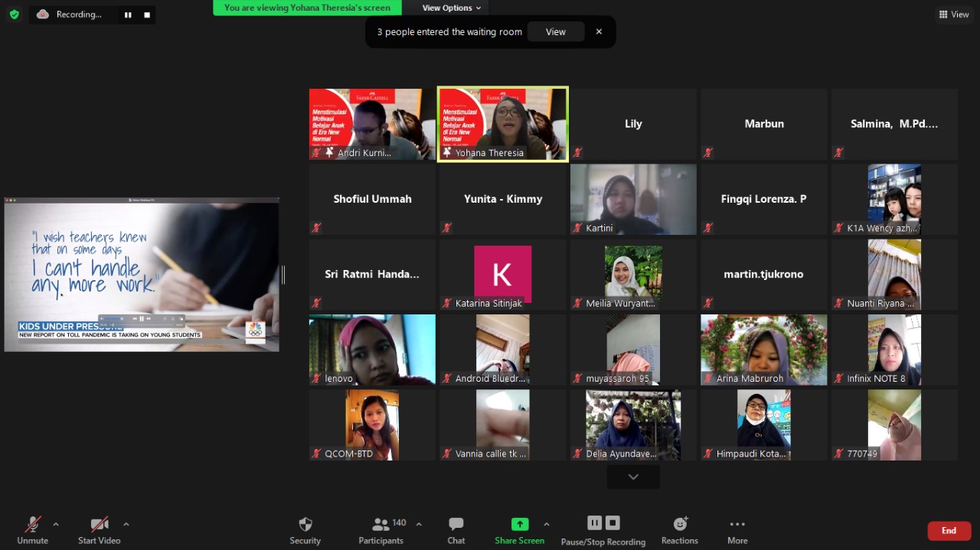The height and width of the screenshot is (550, 980).
Task: Select the lenovo video tile
Action: (372, 350)
